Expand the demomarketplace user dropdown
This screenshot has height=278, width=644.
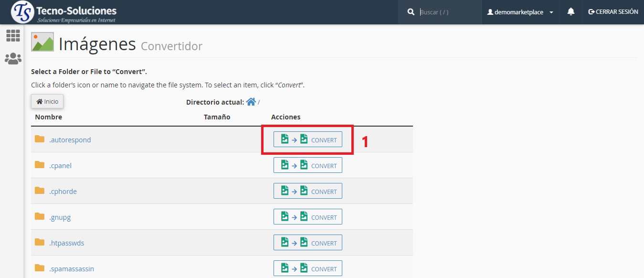click(x=520, y=12)
